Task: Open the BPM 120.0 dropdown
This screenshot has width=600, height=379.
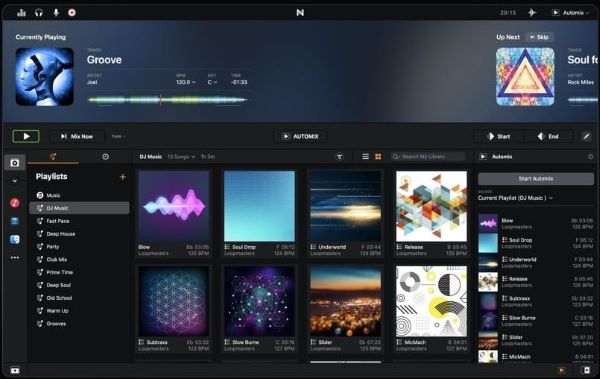Action: pyautogui.click(x=186, y=82)
